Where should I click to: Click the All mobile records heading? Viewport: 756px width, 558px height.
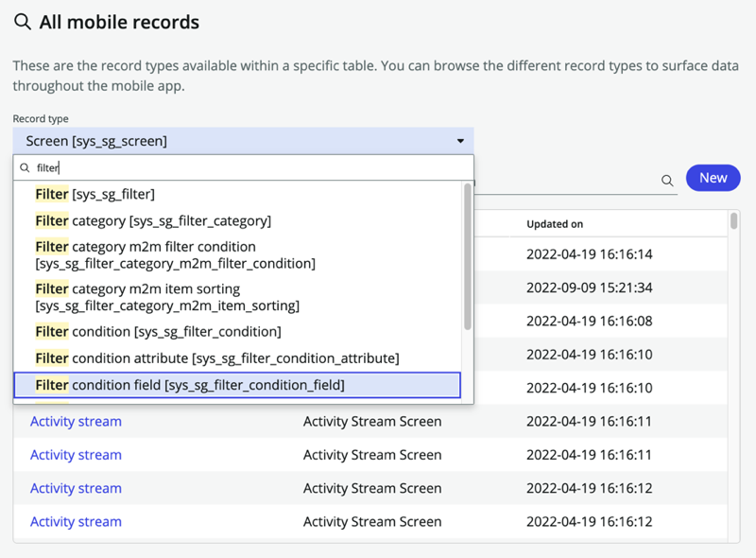pyautogui.click(x=119, y=22)
